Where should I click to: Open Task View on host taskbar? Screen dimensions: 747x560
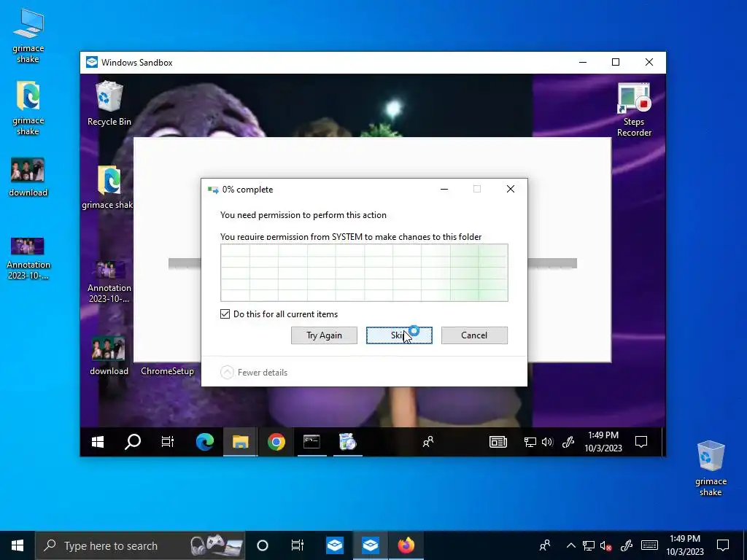tap(298, 545)
